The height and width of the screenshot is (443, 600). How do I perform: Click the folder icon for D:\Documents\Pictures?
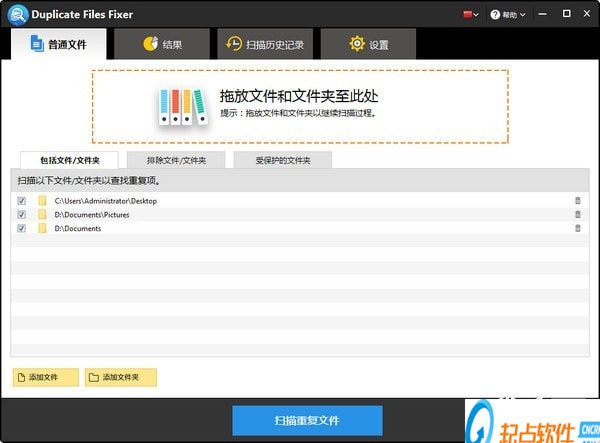tap(42, 214)
